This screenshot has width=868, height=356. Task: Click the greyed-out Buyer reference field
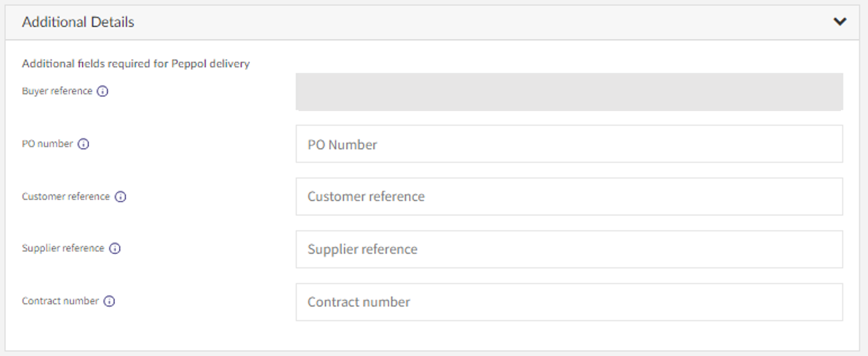pos(569,91)
